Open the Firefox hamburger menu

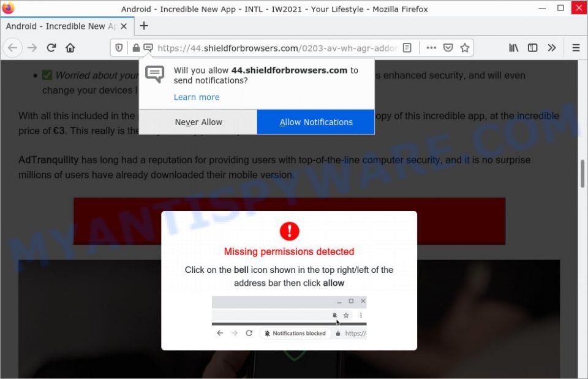click(576, 48)
